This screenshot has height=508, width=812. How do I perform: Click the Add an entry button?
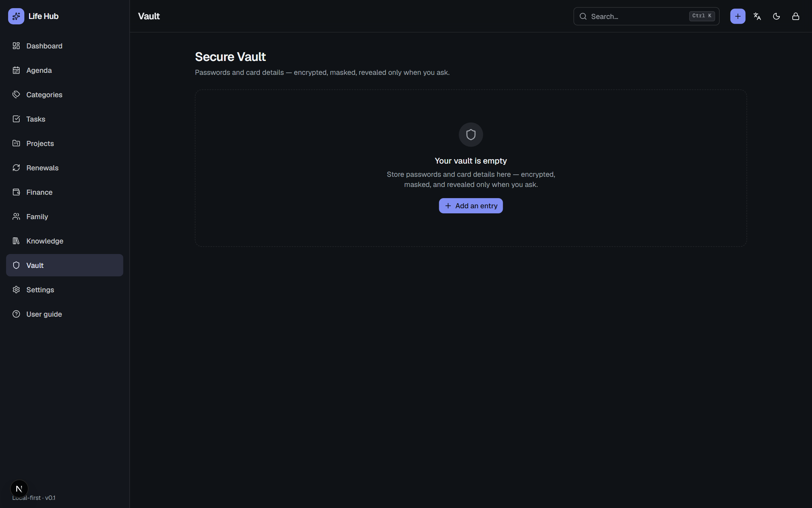pos(471,206)
